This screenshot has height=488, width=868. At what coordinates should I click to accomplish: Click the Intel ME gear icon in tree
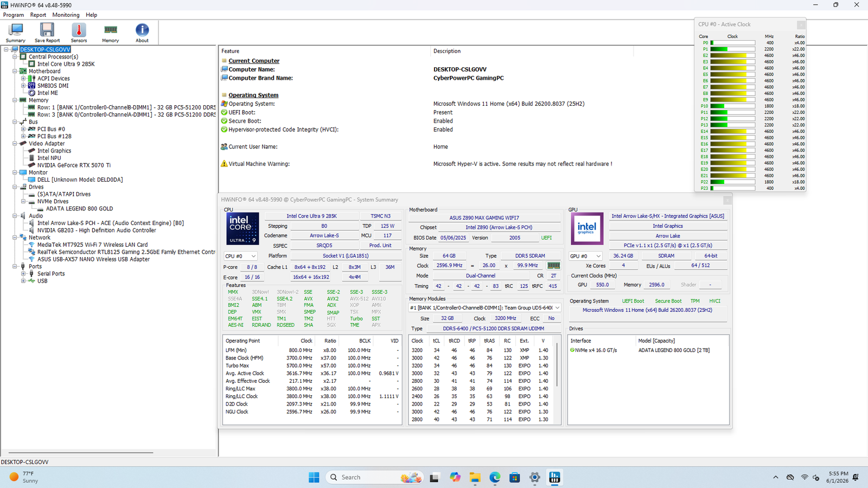point(31,93)
